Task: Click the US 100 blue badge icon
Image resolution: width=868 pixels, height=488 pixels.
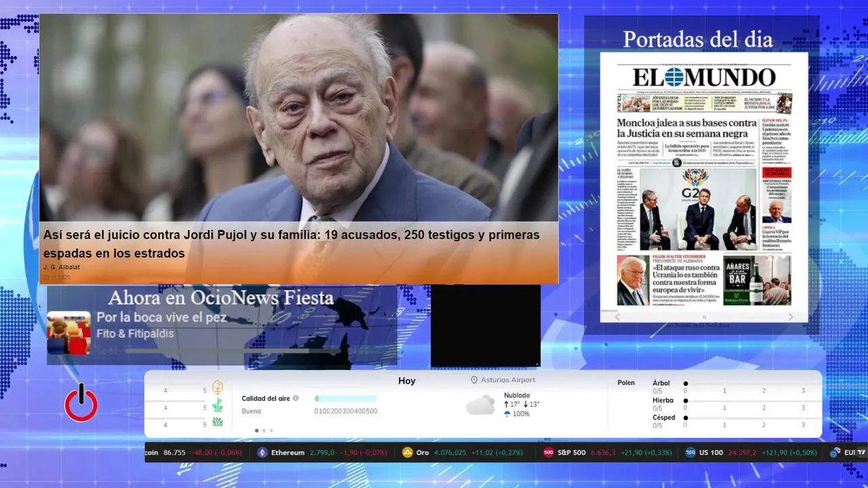Action: (x=690, y=453)
